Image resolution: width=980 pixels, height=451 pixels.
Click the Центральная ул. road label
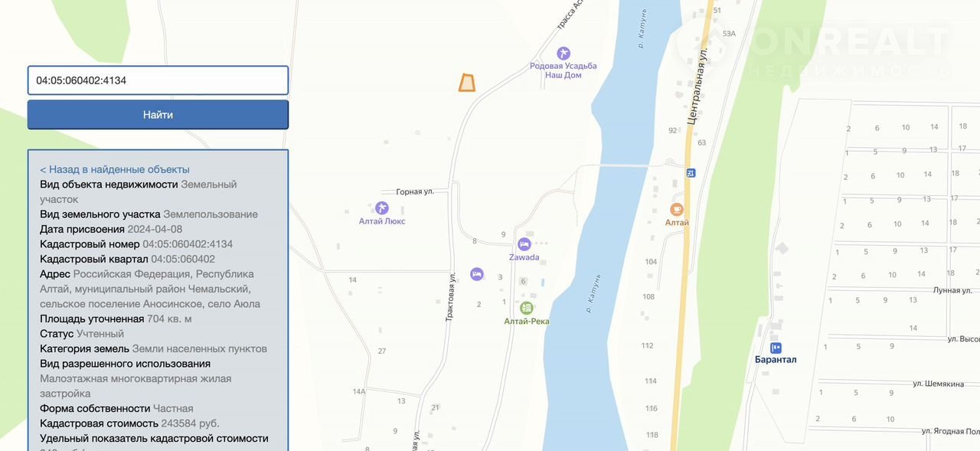pyautogui.click(x=697, y=87)
